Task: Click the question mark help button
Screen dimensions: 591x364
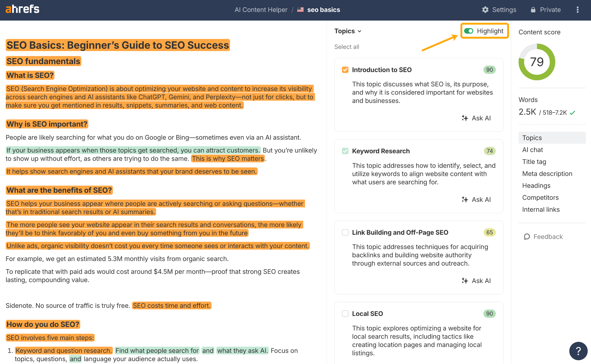Action: click(578, 351)
